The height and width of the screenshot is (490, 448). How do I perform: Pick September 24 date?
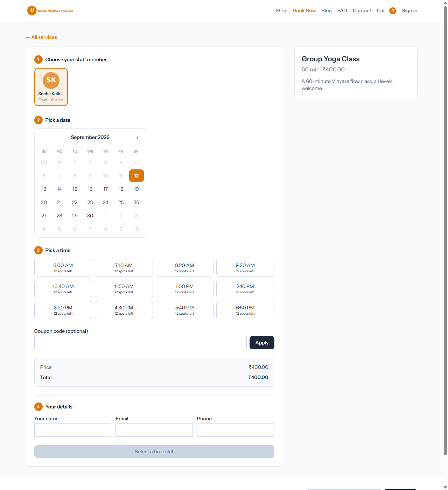(106, 202)
